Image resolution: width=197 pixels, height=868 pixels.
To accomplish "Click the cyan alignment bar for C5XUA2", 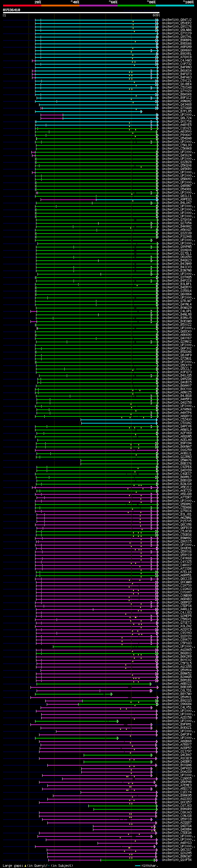I will tap(119, 423).
